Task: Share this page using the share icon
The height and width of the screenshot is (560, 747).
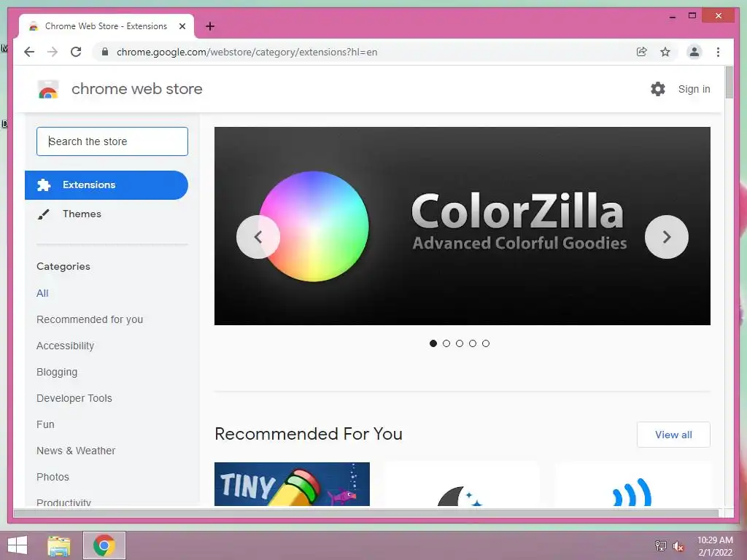Action: [x=642, y=52]
